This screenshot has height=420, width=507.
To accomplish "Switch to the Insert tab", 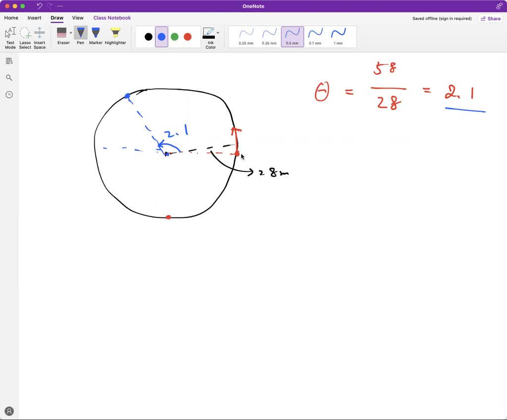I will 34,18.
